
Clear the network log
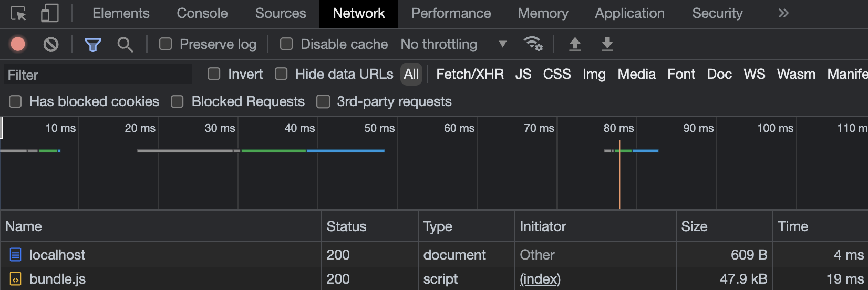coord(51,44)
